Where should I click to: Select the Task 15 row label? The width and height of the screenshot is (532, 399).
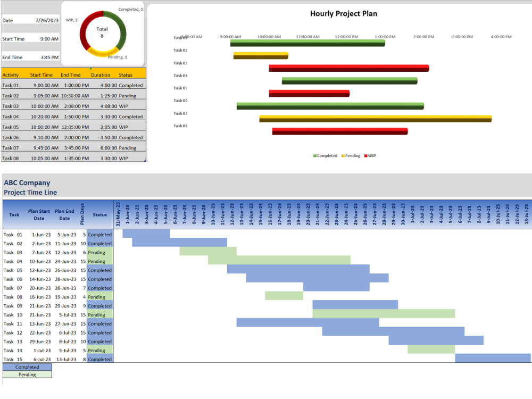pos(13,359)
